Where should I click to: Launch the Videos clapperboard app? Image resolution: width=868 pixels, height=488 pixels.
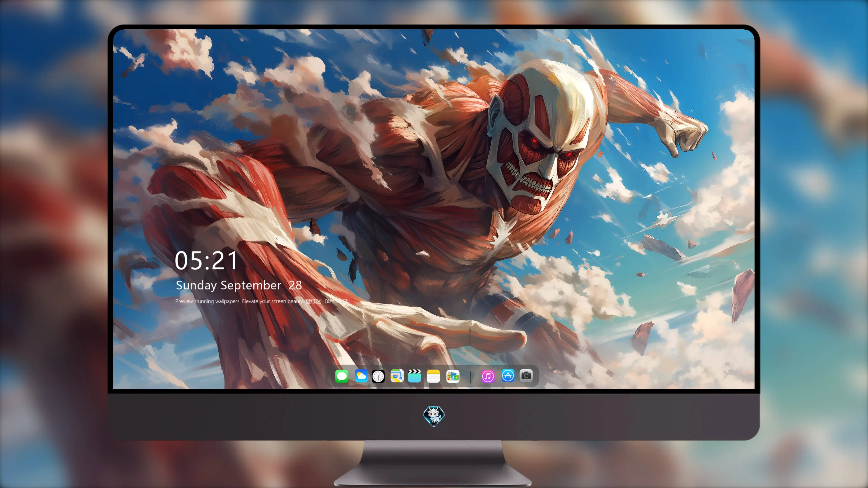click(x=415, y=376)
